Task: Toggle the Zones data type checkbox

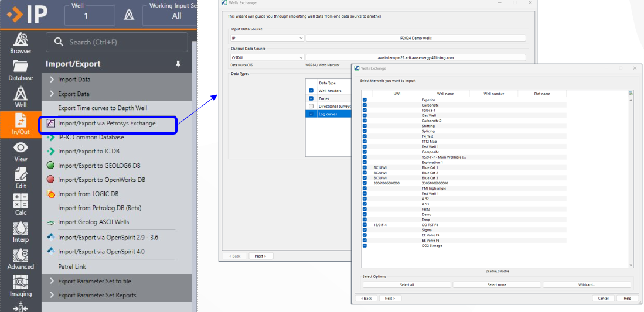Action: (x=311, y=98)
